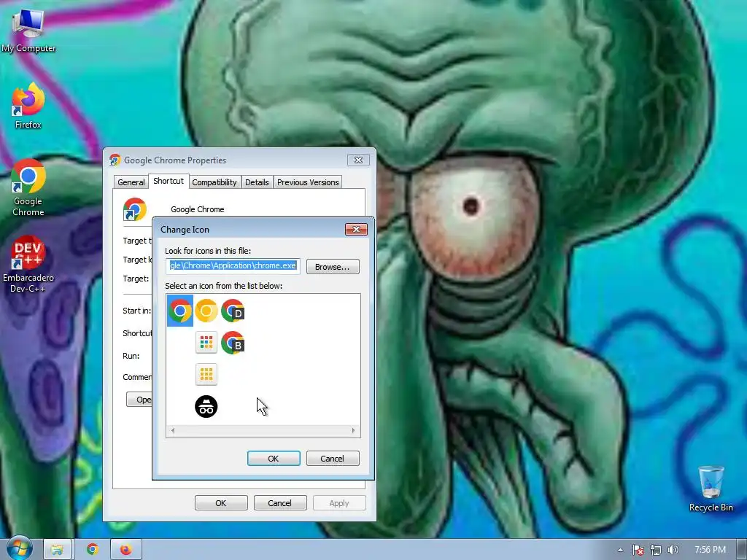The width and height of the screenshot is (747, 560).
Task: Open File Explorer from the taskbar
Action: (x=57, y=550)
